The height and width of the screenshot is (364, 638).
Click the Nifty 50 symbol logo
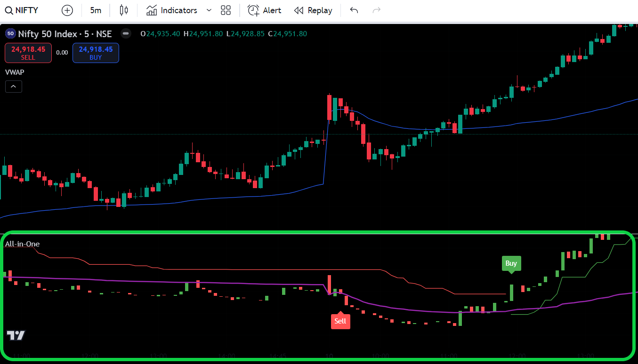tap(10, 34)
